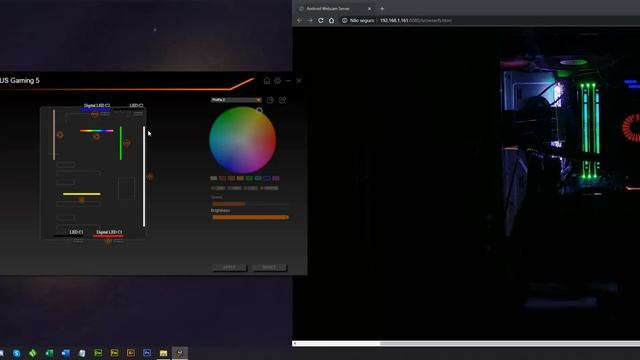Reload the browser webcam page
This screenshot has width=640, height=360.
coord(321,20)
